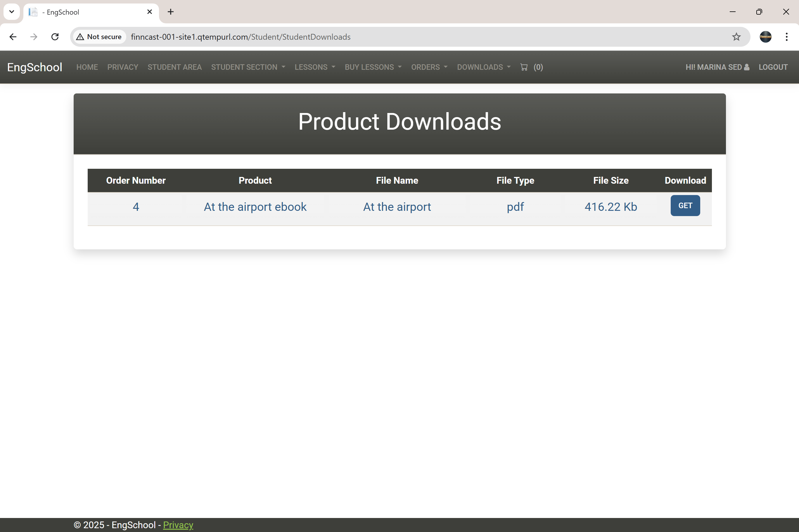Screen dimensions: 799x532
Task: Open the browser profile avatar
Action: click(x=765, y=36)
